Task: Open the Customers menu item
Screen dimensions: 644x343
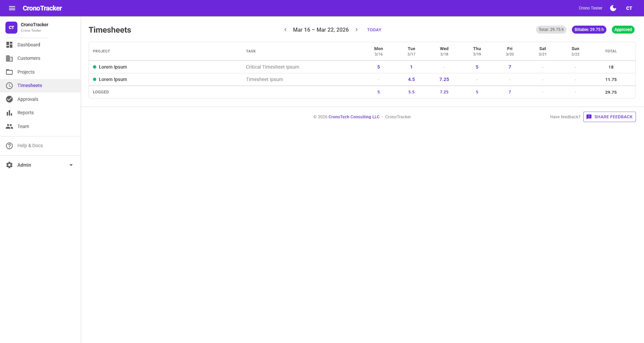Action: [40, 58]
